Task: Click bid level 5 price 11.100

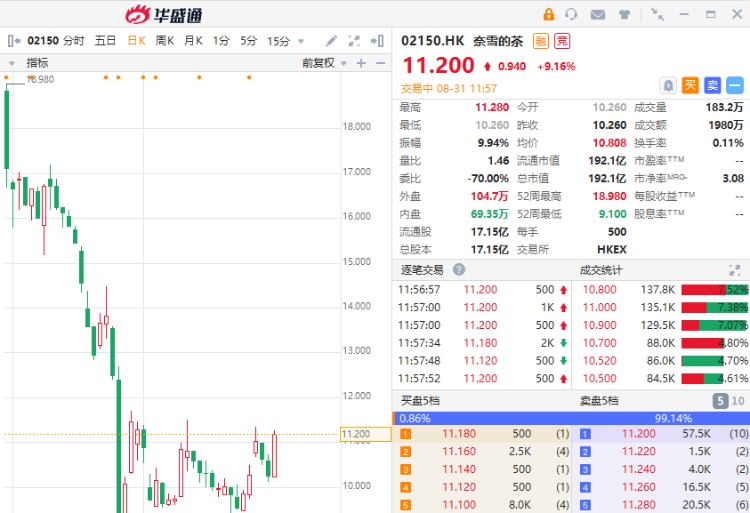Action: pos(459,505)
